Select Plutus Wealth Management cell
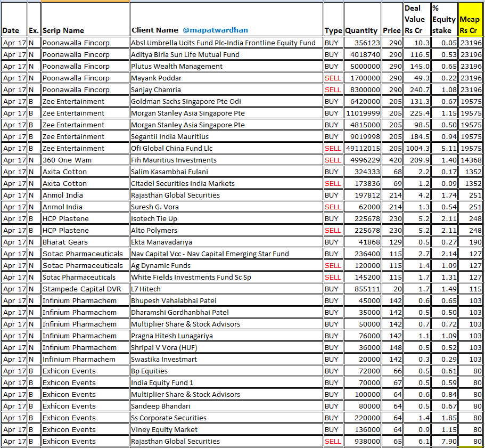 pyautogui.click(x=226, y=66)
